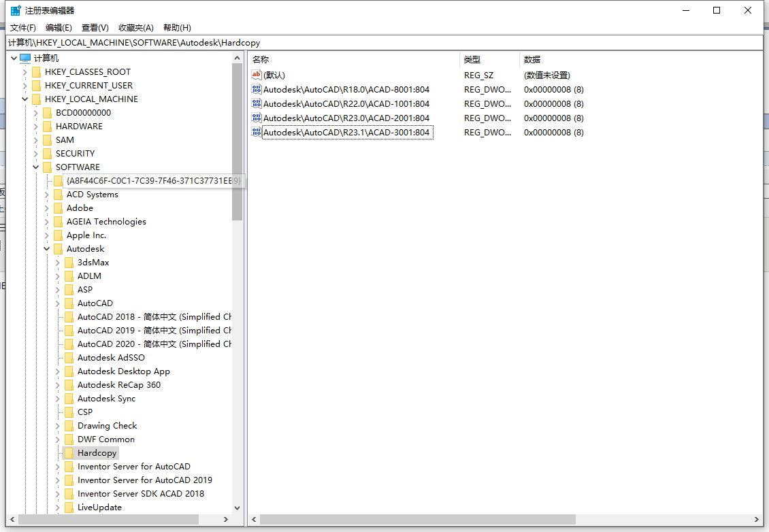Screen dimensions: 769x532
Task: Click the ADLM folder icon
Action: tap(69, 276)
